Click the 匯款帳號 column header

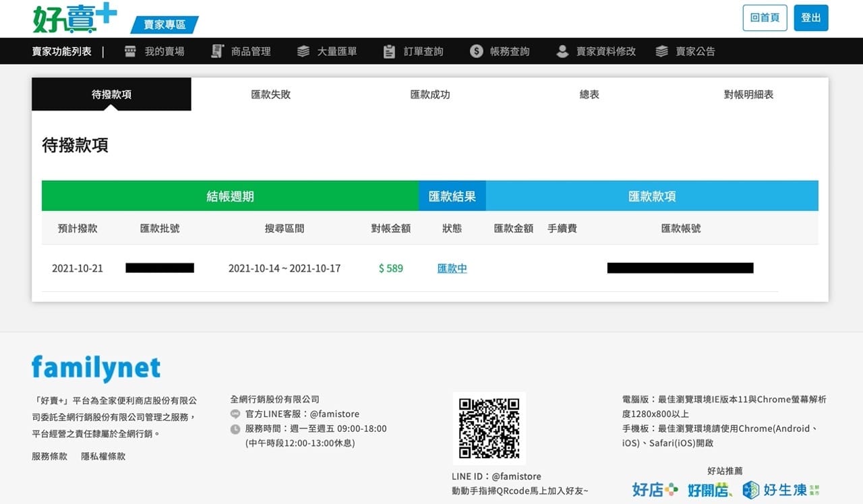tap(681, 228)
